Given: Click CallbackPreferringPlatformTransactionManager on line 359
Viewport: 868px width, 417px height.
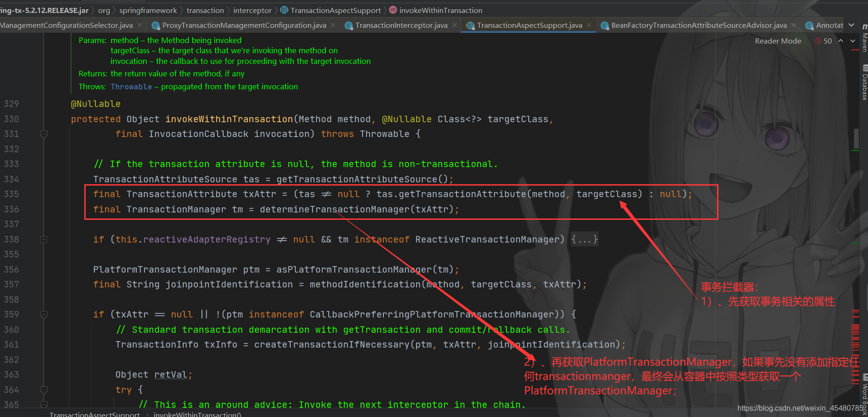Looking at the screenshot, I should tap(431, 315).
